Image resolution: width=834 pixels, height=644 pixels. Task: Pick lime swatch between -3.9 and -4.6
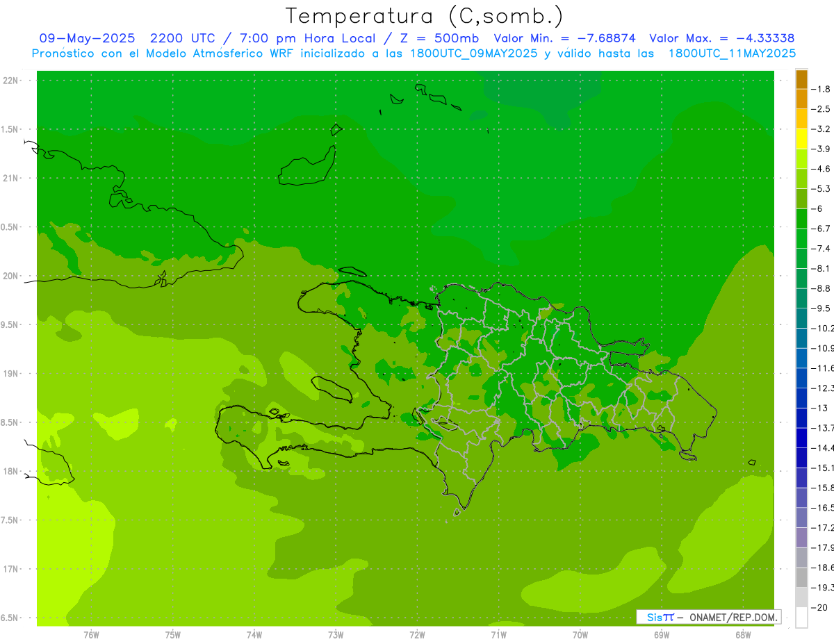tap(801, 159)
